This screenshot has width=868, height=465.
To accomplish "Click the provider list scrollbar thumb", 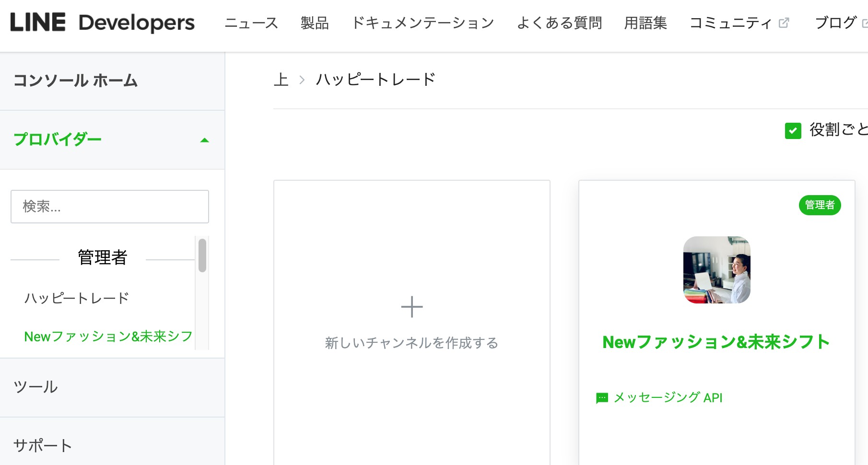I will pyautogui.click(x=202, y=256).
